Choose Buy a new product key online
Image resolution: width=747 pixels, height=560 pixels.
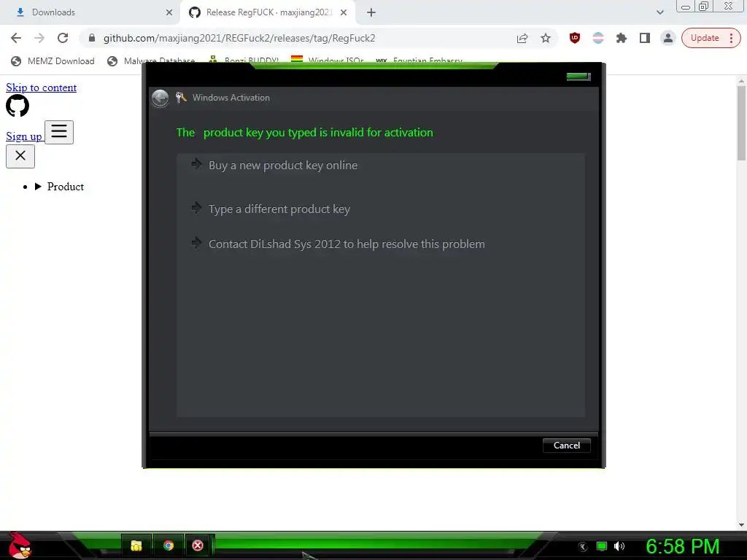point(283,166)
